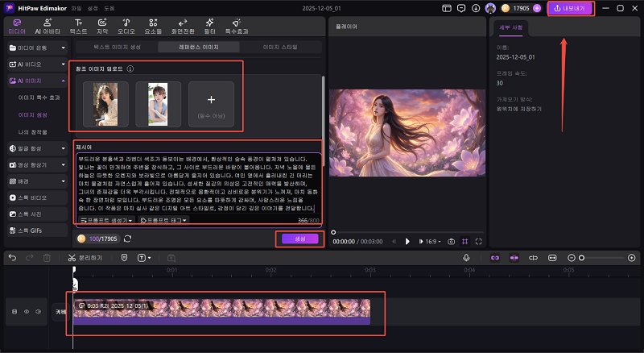Open the 필터 filters tool

pos(209,27)
